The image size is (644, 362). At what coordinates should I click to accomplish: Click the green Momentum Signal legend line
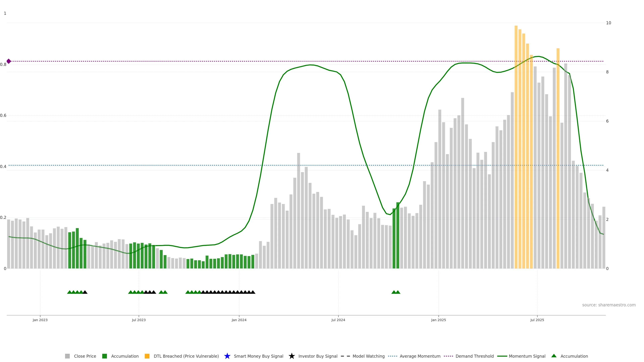502,356
